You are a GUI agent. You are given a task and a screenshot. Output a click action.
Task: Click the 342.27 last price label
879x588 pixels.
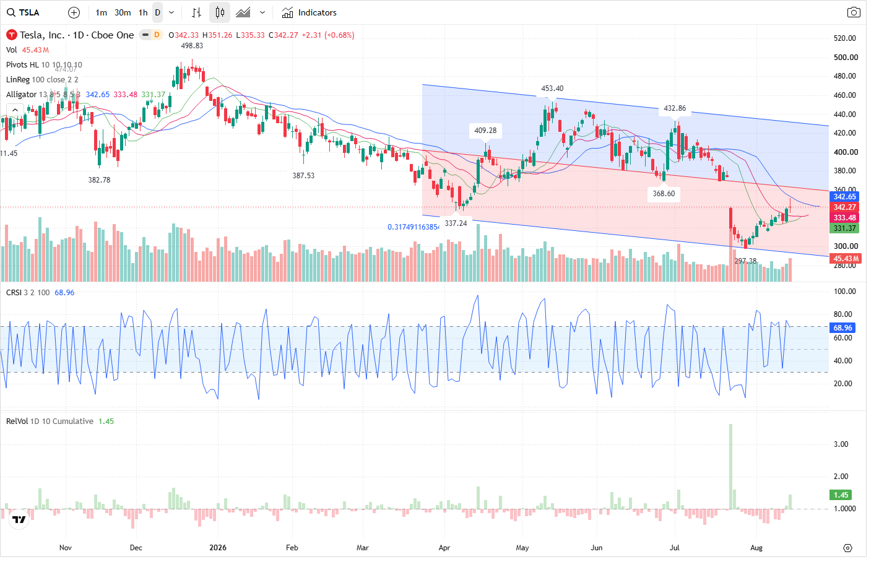[x=844, y=207]
